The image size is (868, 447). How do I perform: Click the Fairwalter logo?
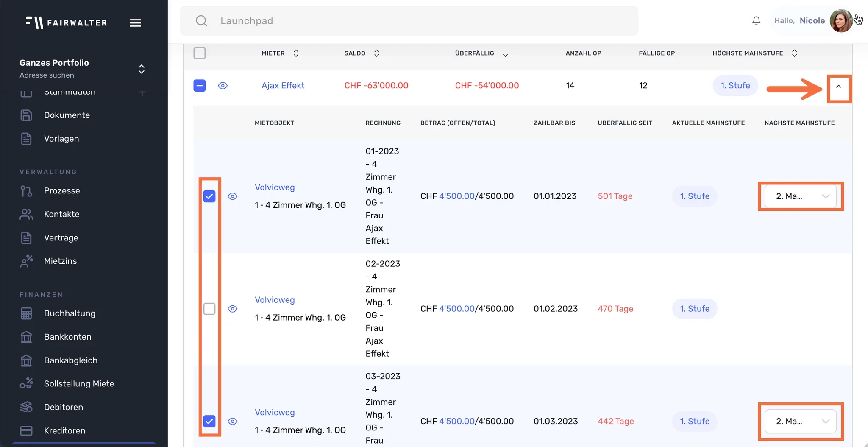coord(66,22)
